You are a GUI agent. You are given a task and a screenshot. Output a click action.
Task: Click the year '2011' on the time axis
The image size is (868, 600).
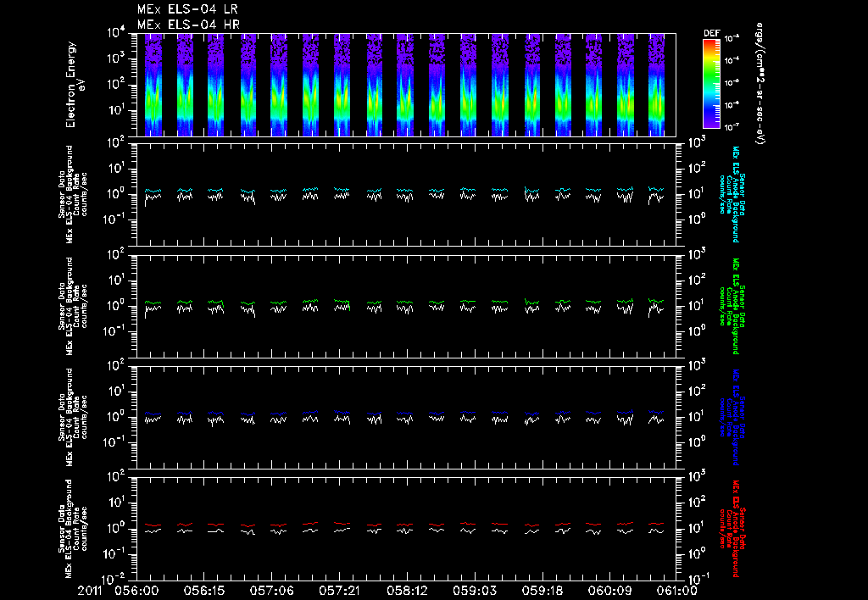pyautogui.click(x=90, y=591)
